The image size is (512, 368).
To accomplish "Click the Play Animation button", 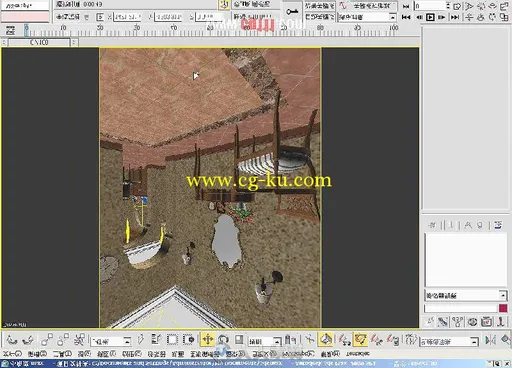I will point(430,17).
